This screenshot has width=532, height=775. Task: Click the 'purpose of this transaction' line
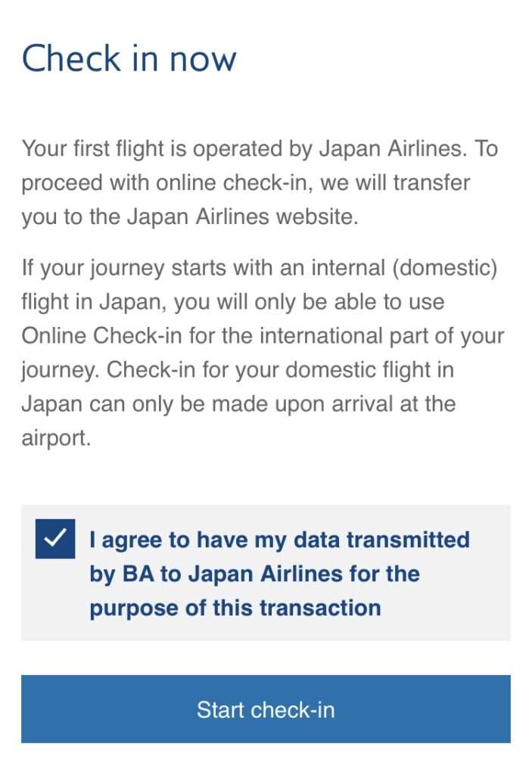point(235,608)
